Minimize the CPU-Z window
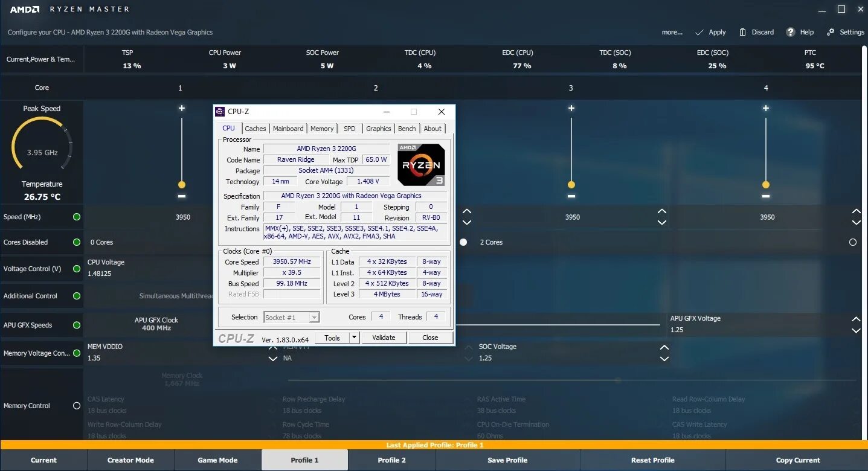This screenshot has height=471, width=868. 388,112
